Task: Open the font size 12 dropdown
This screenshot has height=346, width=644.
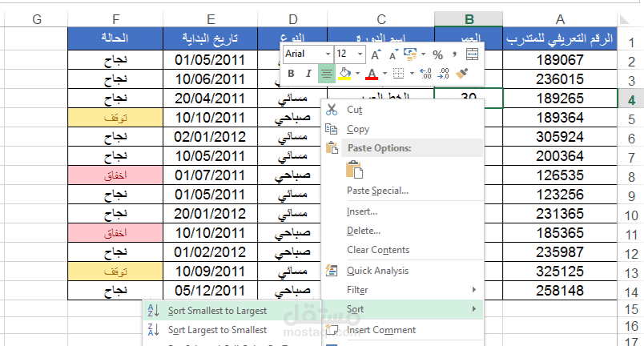Action: (x=360, y=54)
